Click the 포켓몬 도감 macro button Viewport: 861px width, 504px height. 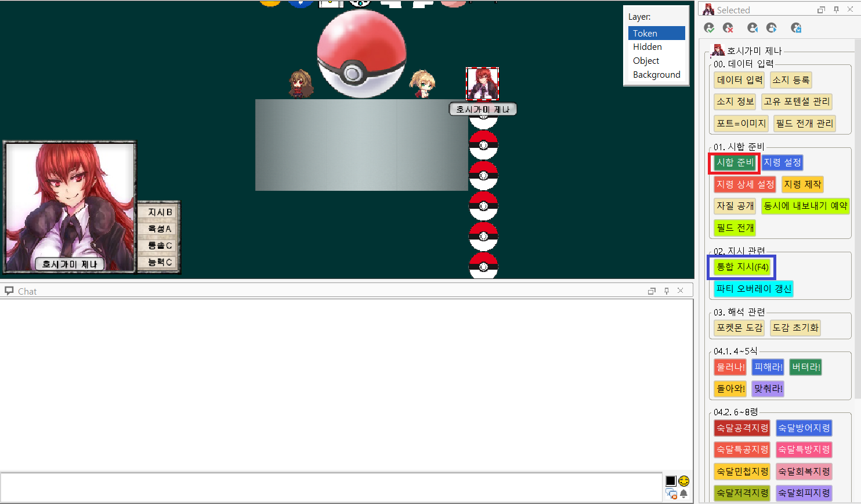pos(739,328)
